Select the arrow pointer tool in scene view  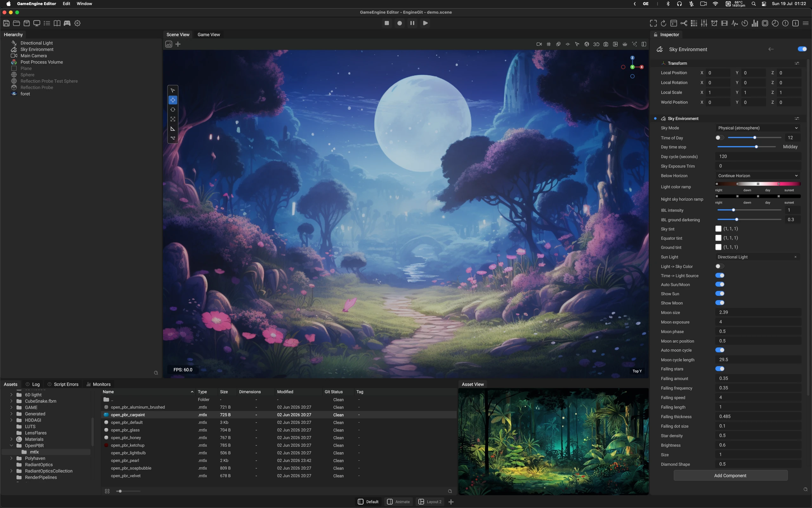click(173, 90)
